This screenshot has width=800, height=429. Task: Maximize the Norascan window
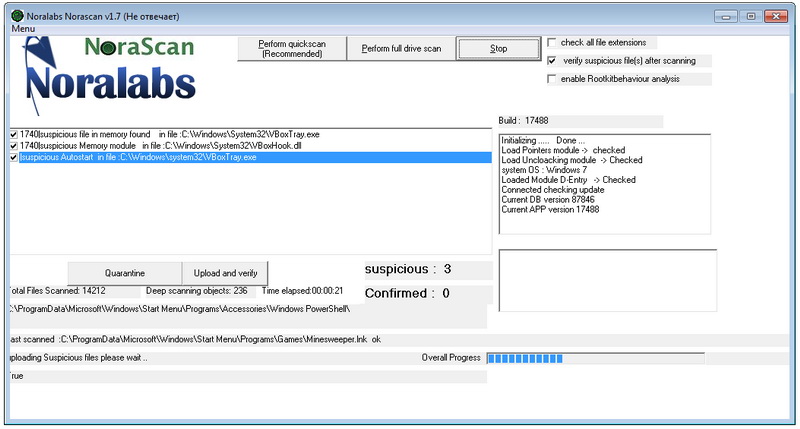pos(751,16)
